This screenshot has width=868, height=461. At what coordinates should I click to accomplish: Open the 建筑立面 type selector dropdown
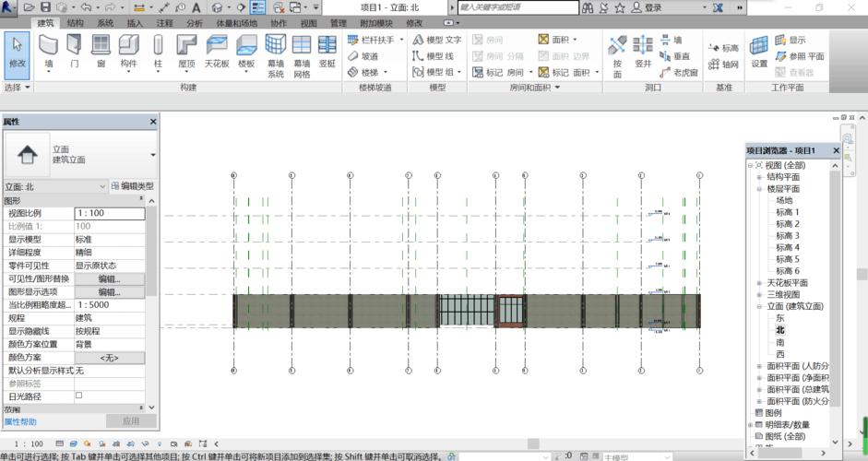pyautogui.click(x=153, y=155)
